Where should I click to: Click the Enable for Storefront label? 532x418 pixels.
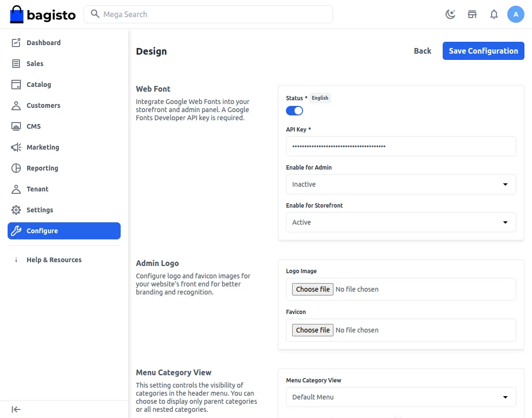tap(314, 205)
